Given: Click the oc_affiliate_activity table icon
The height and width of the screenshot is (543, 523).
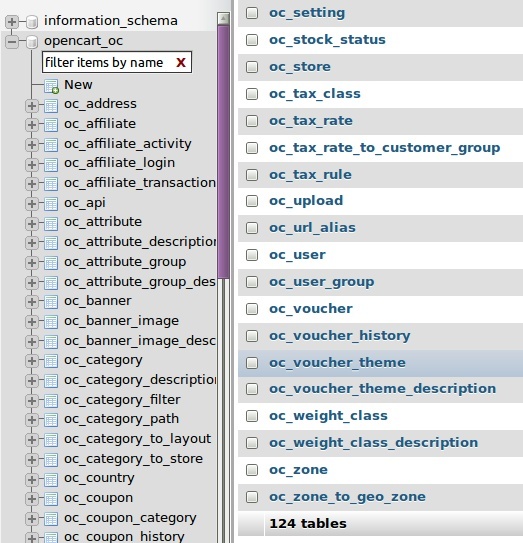Looking at the screenshot, I should click(x=51, y=145).
